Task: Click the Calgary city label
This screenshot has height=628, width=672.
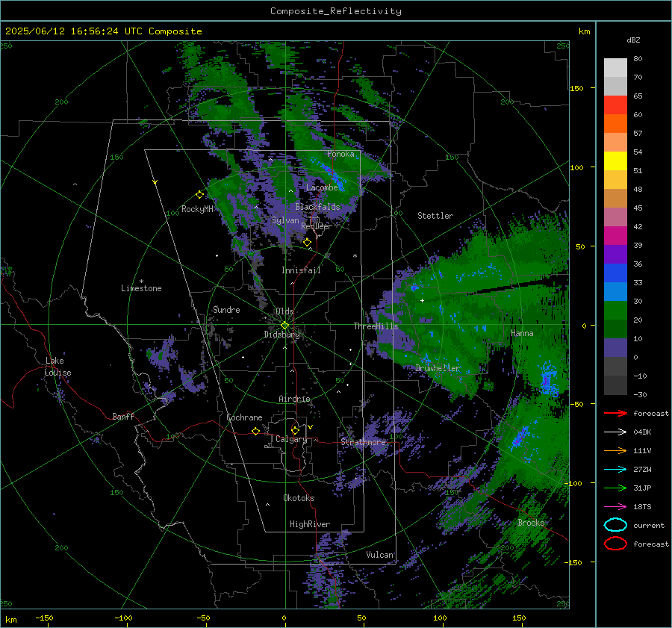Action: coord(291,439)
